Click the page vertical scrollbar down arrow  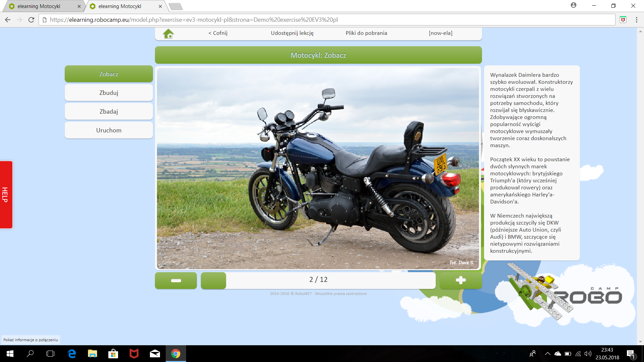640,342
